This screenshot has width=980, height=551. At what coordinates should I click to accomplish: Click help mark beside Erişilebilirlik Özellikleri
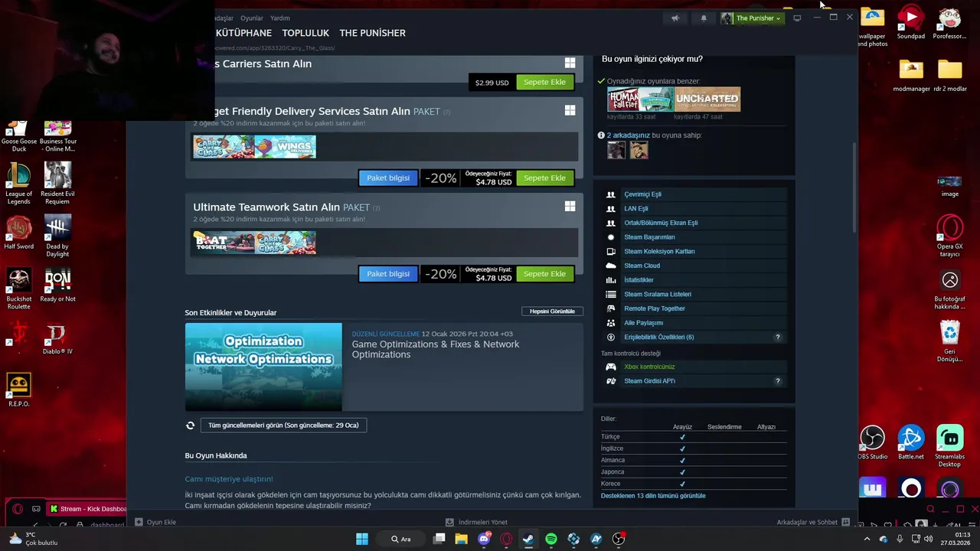[x=778, y=337]
